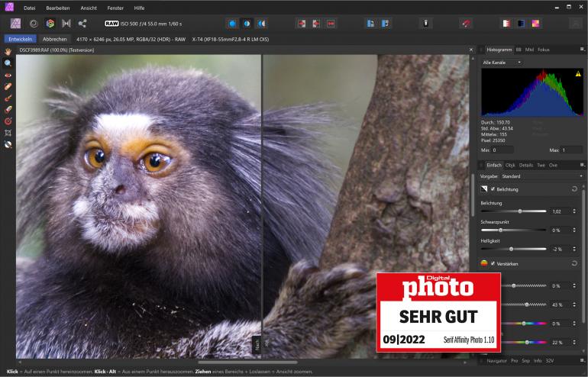Switch to the Fokus tab
Screen dimensions: 588x377
(x=544, y=50)
